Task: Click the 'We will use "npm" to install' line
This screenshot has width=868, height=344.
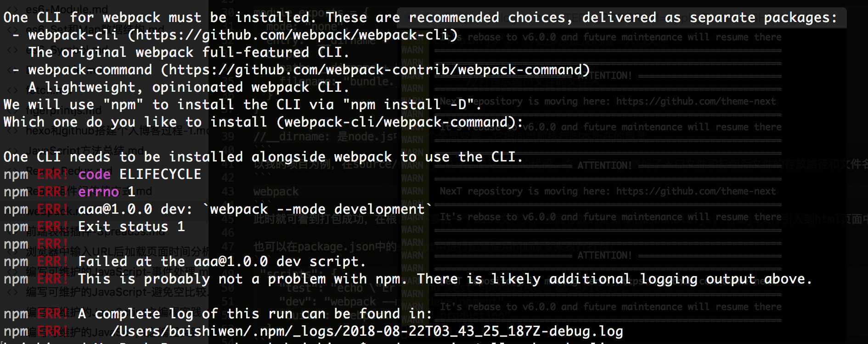Action: tap(242, 105)
